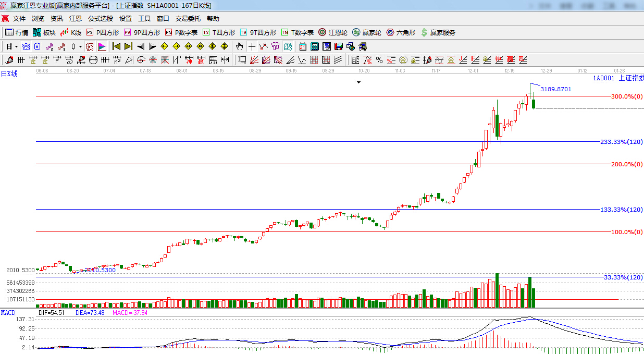Open the 江恩轮 Gann wheel tool
Screen dimensions: 644x354
click(x=333, y=32)
